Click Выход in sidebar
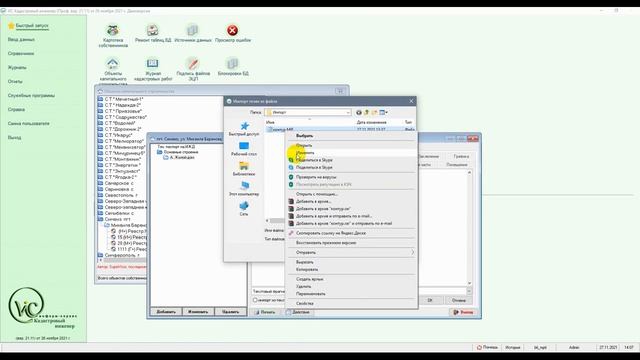This screenshot has height=360, width=640. tap(14, 138)
